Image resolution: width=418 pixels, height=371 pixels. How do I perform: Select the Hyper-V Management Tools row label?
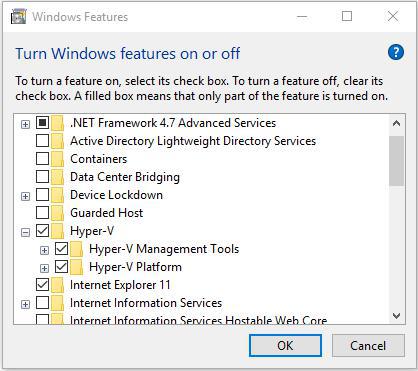point(164,249)
